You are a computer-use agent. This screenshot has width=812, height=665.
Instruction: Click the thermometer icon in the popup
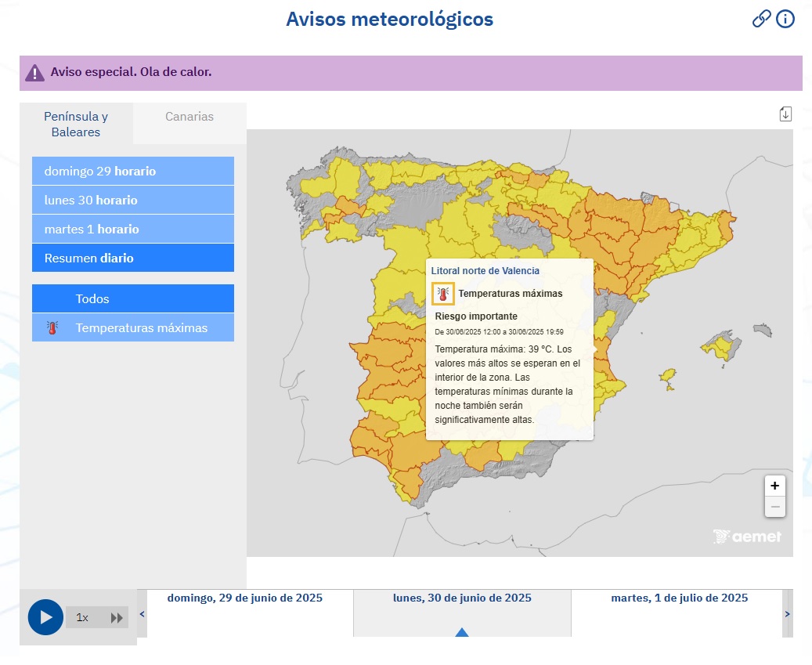coord(443,294)
